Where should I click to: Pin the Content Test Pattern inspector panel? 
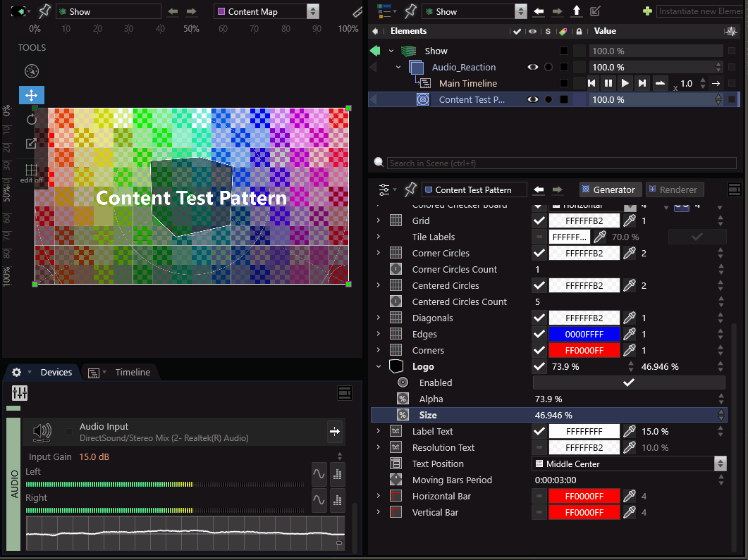coord(410,190)
